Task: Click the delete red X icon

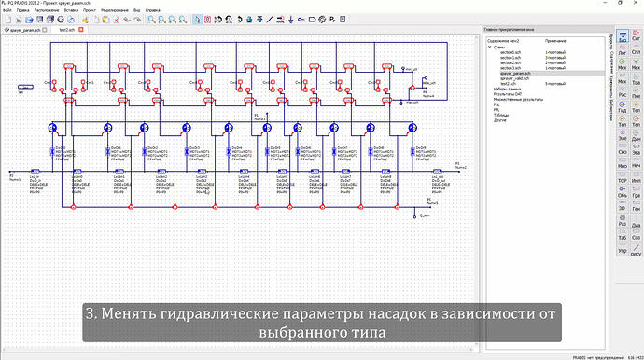Action: pyautogui.click(x=117, y=20)
